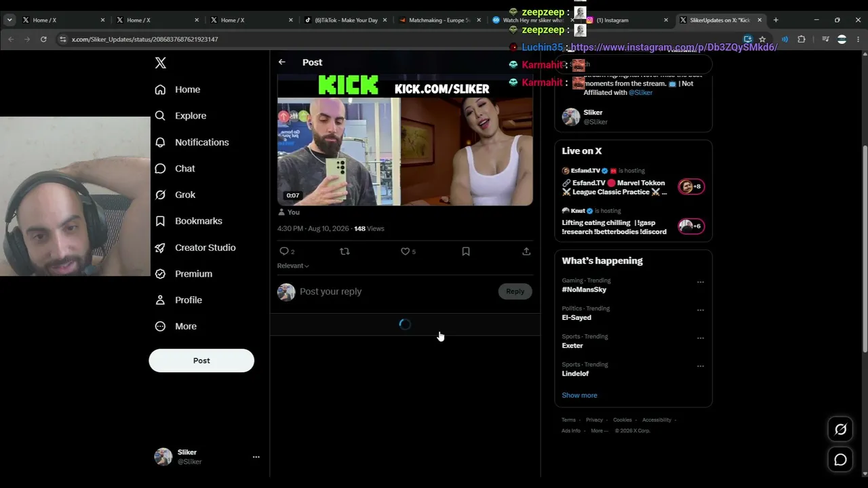Image resolution: width=868 pixels, height=488 pixels.
Task: Open Chat in the left sidebar
Action: pyautogui.click(x=175, y=169)
